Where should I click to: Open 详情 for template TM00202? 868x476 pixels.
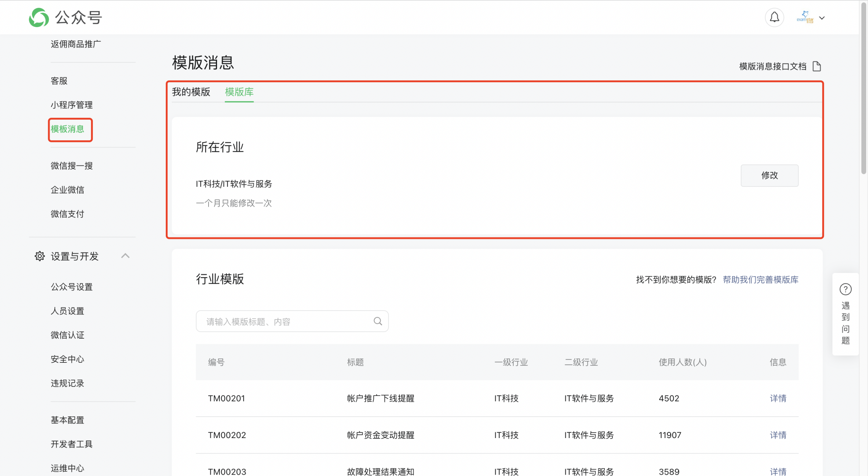[x=778, y=435]
